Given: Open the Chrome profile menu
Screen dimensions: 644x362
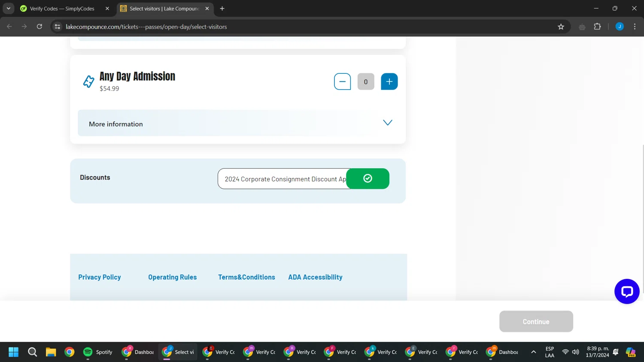Looking at the screenshot, I should pyautogui.click(x=620, y=27).
